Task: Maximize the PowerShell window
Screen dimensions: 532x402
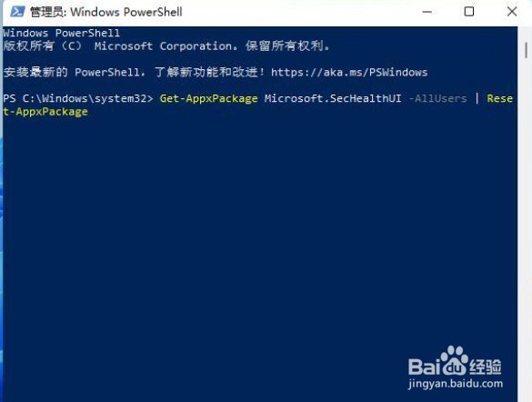Action: pyautogui.click(x=469, y=12)
